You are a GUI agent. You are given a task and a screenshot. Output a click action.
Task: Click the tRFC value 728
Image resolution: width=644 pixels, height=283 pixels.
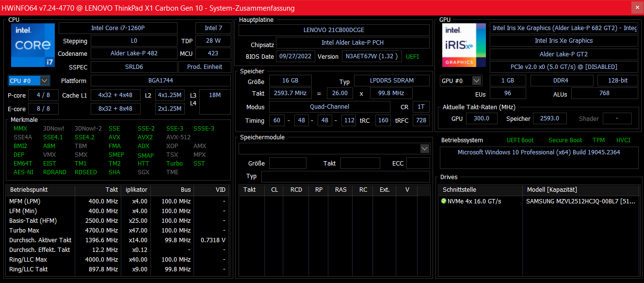[x=421, y=120]
